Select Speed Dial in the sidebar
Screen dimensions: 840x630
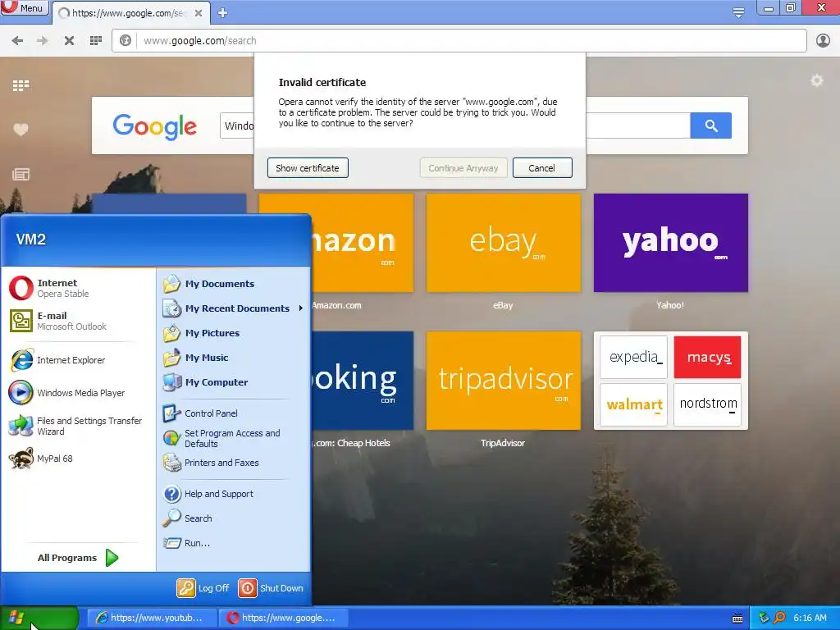tap(21, 85)
